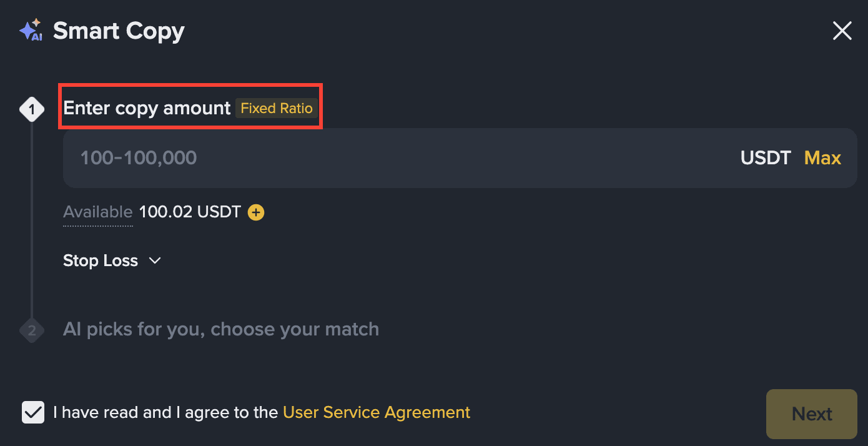Expand the Stop Loss label

tap(101, 260)
